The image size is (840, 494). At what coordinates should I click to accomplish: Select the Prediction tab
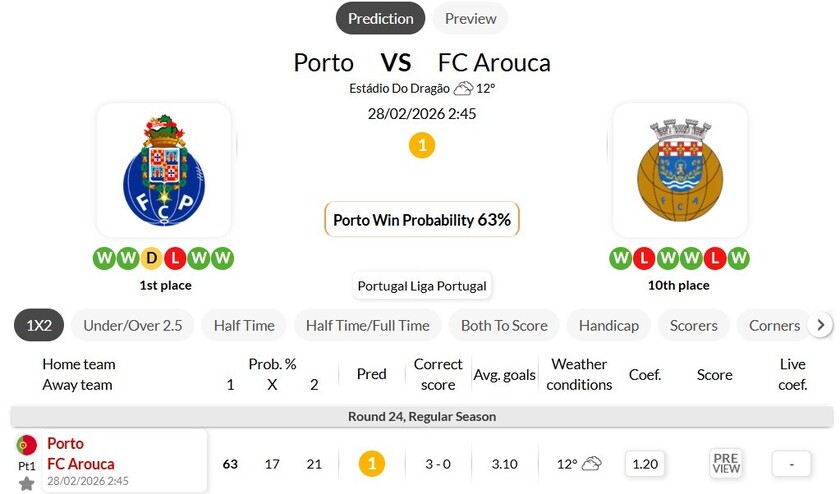[380, 18]
